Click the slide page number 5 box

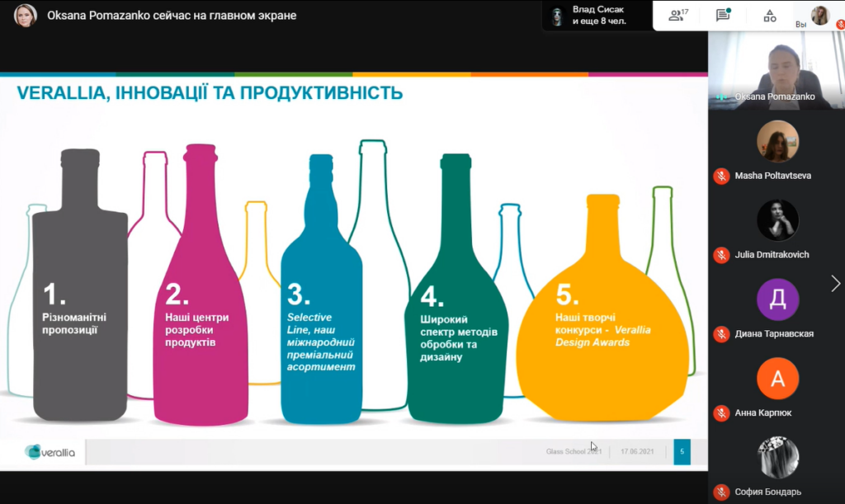click(682, 452)
